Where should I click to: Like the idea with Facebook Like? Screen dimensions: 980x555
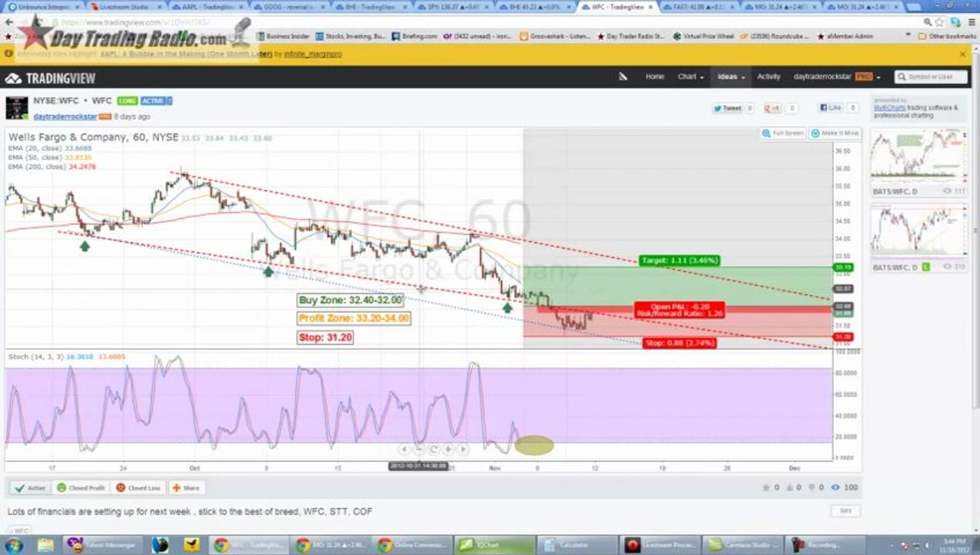(831, 108)
